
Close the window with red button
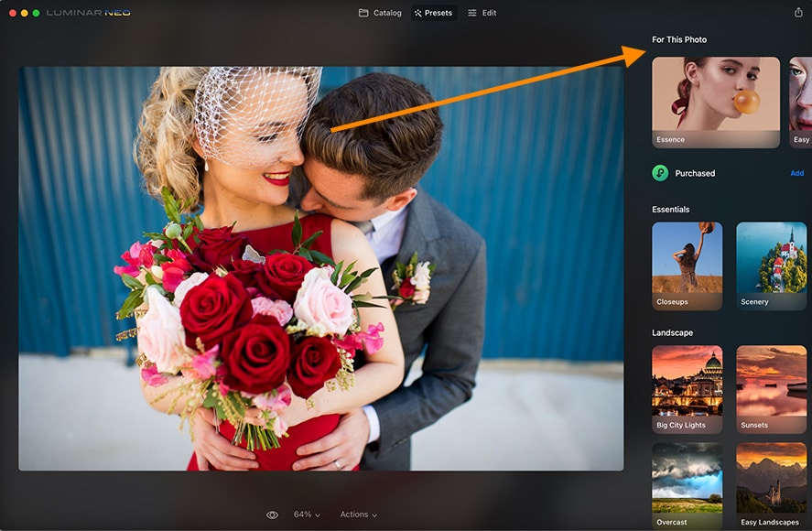pyautogui.click(x=13, y=13)
